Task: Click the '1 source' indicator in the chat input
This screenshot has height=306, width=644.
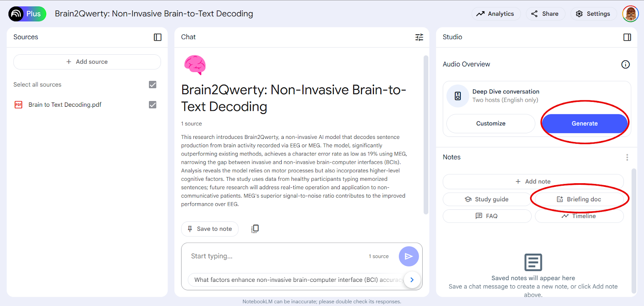Action: tap(379, 256)
